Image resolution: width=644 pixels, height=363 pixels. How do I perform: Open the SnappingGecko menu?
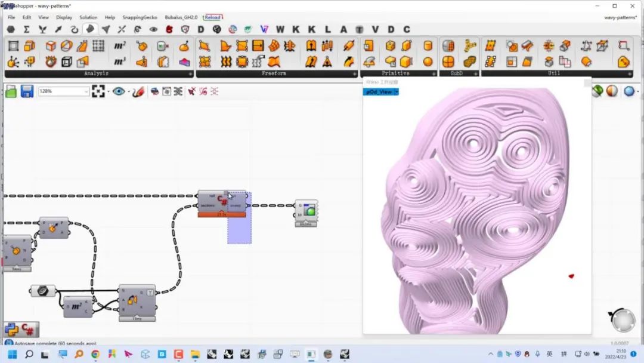click(140, 17)
